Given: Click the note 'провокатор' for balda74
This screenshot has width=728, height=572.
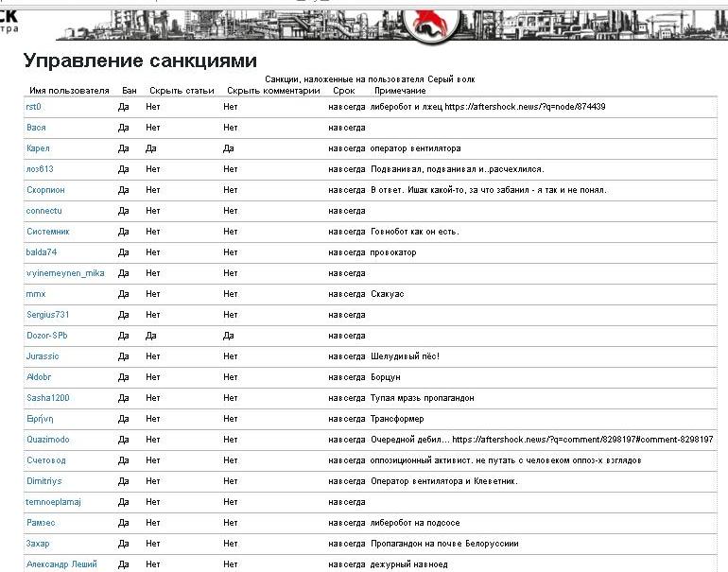Looking at the screenshot, I should 393,252.
